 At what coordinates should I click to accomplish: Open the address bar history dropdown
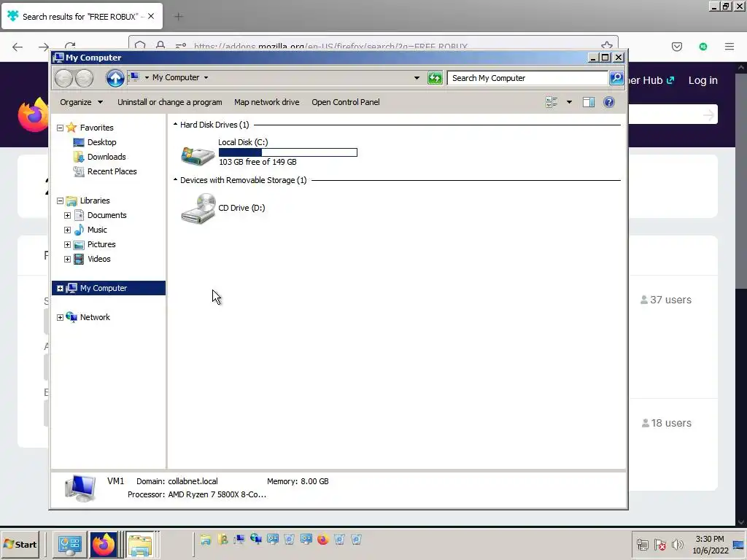pos(417,78)
